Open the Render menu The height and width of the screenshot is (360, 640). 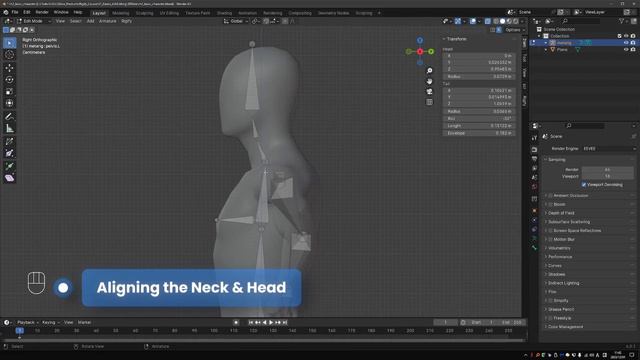[x=42, y=12]
